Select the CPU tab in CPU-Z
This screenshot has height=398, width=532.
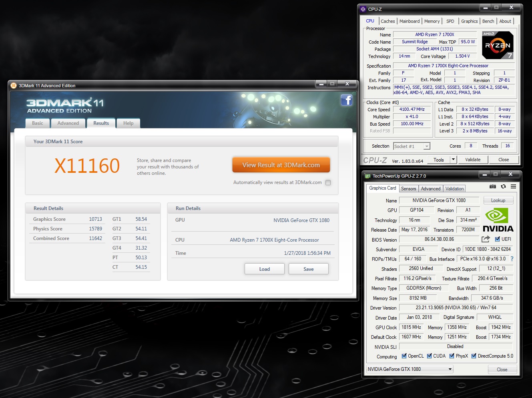coord(370,21)
